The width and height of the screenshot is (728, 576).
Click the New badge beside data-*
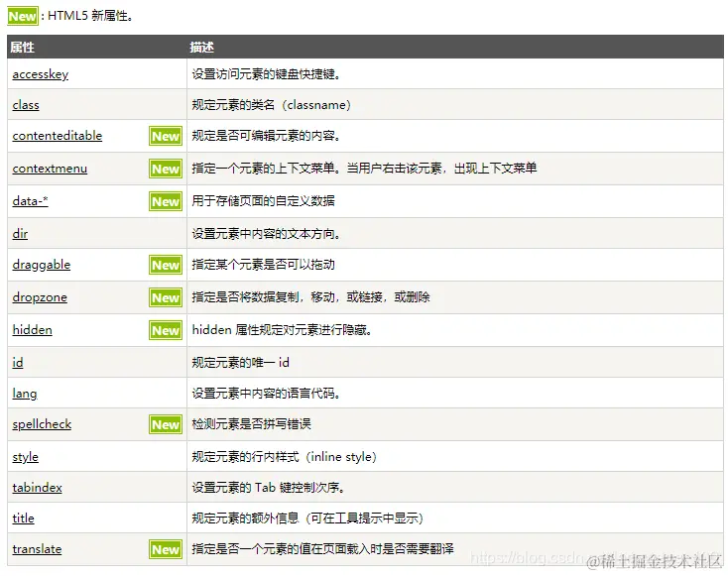166,201
